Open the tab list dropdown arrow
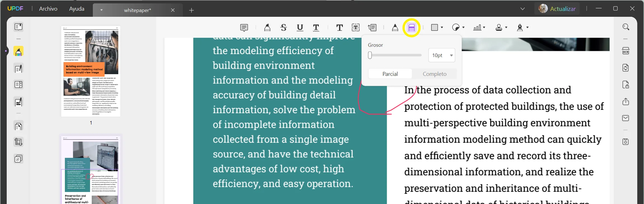644x204 pixels. (102, 10)
